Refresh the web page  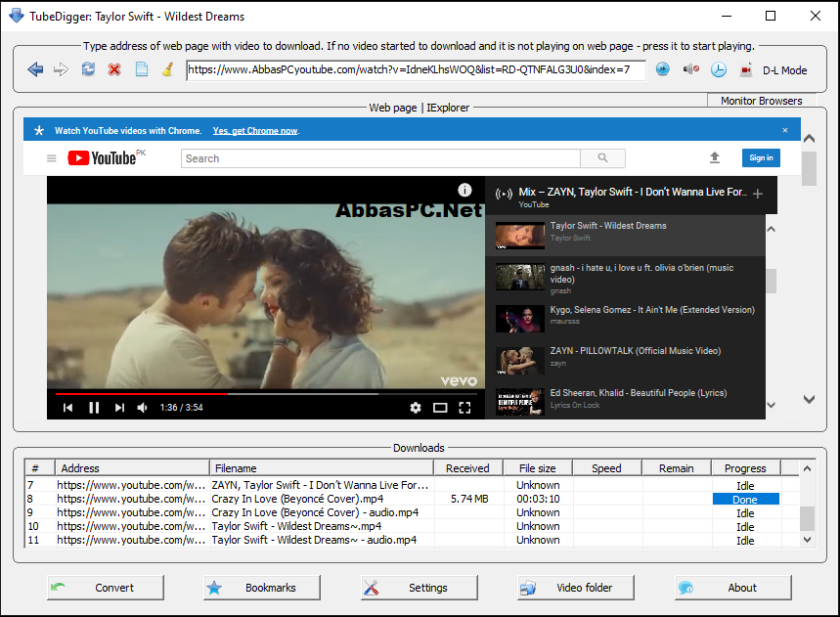click(88, 69)
